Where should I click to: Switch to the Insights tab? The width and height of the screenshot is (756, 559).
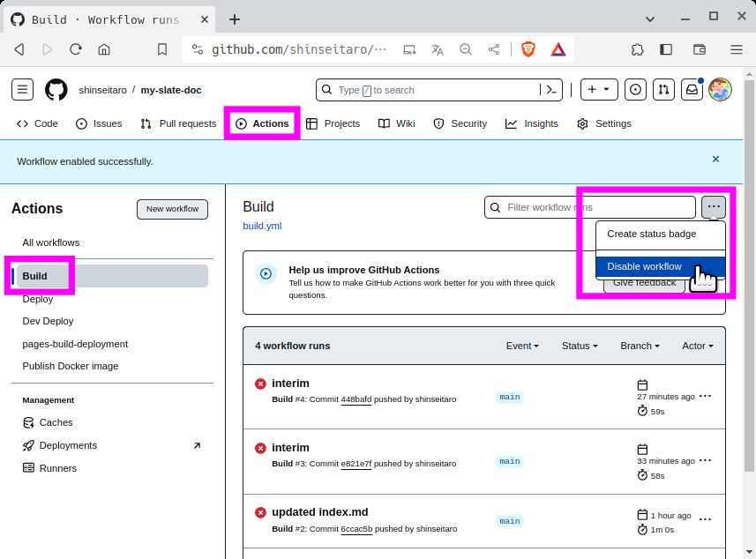531,123
